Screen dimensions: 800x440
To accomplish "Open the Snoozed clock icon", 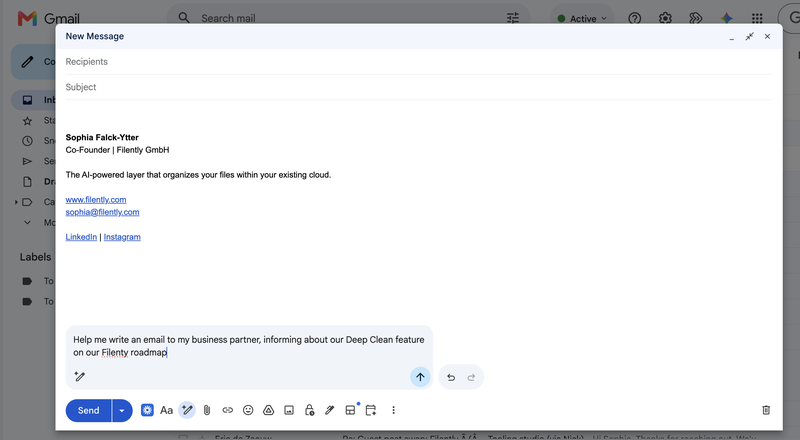I will (28, 141).
